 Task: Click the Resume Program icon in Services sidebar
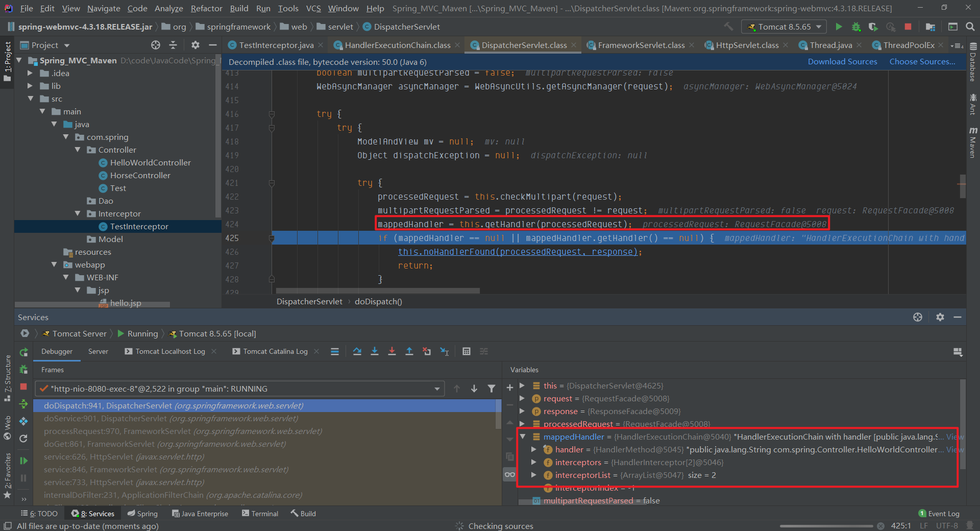(23, 461)
